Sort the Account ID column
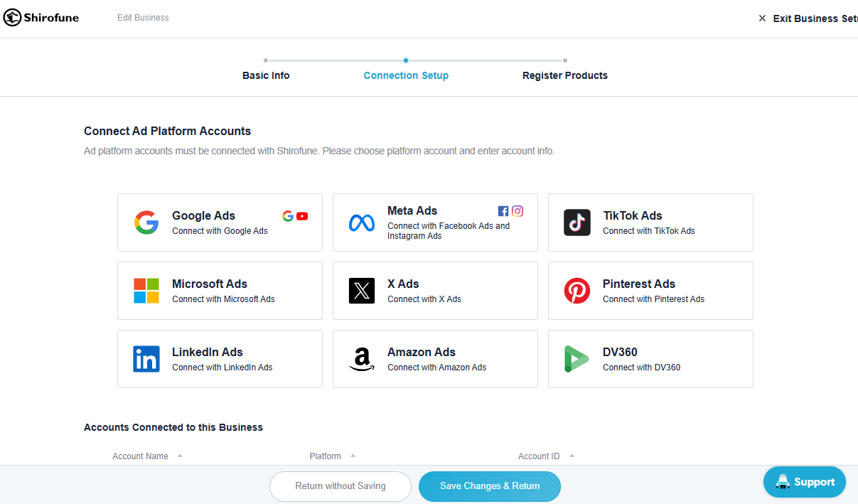 coord(572,456)
